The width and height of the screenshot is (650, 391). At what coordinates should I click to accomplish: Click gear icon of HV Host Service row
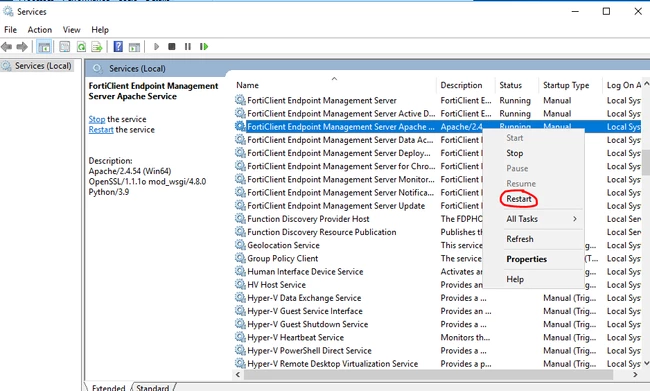[240, 284]
